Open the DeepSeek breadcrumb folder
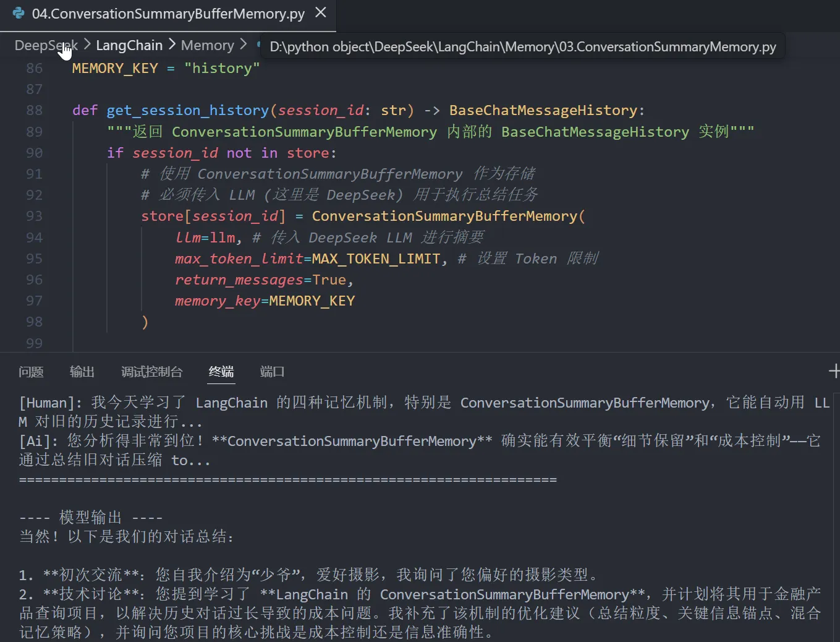The image size is (840, 642). tap(46, 46)
